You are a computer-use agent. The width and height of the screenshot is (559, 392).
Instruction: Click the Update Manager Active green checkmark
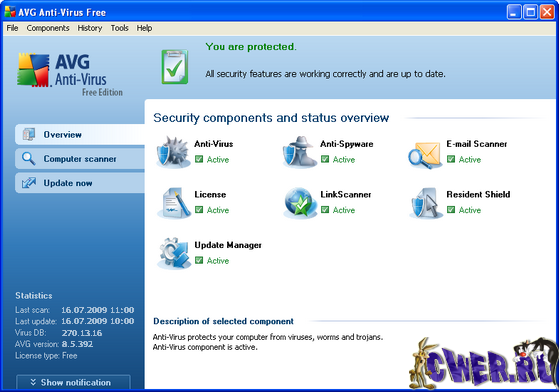click(199, 260)
